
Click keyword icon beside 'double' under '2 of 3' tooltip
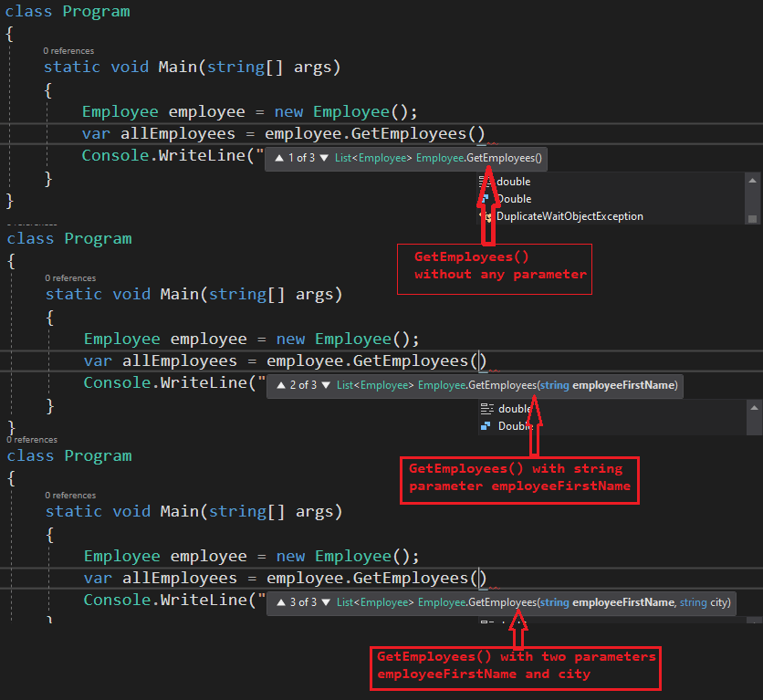486,409
